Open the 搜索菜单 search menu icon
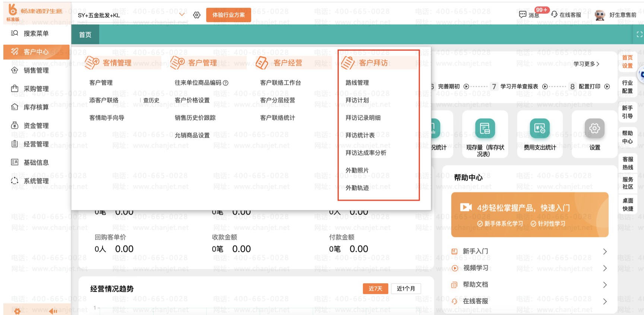This screenshot has height=315, width=644. click(15, 33)
